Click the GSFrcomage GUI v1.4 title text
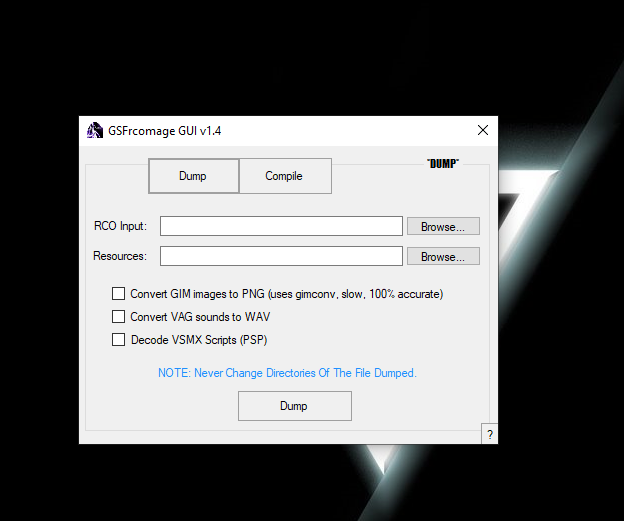This screenshot has height=521, width=624. 164,131
